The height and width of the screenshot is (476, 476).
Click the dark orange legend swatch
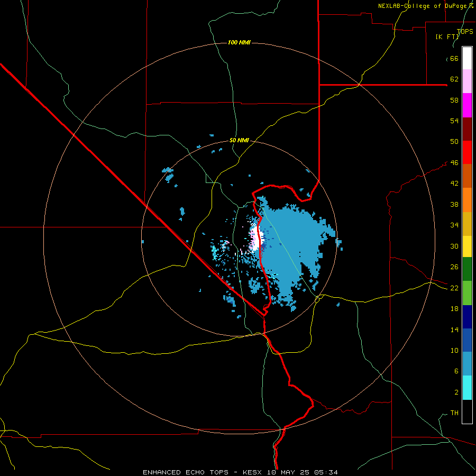tap(467, 176)
